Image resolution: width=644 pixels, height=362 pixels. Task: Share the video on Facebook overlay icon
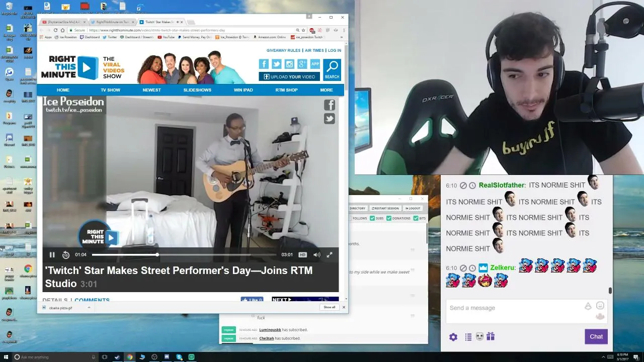click(330, 105)
